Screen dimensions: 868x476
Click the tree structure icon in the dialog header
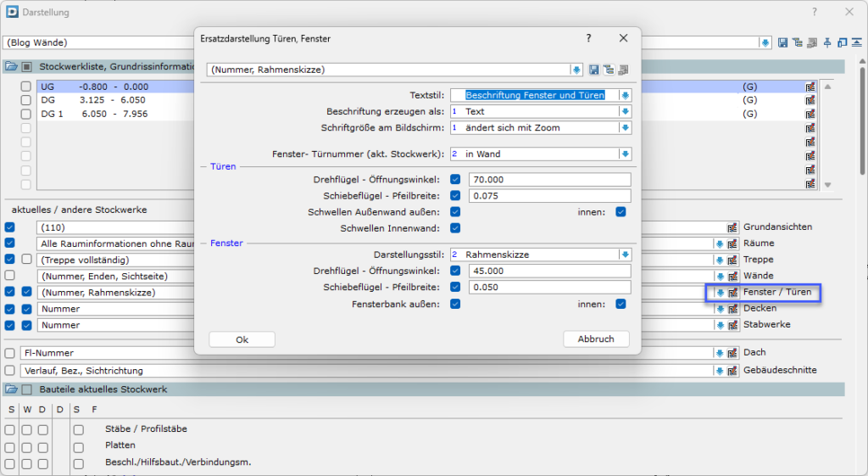coord(609,70)
